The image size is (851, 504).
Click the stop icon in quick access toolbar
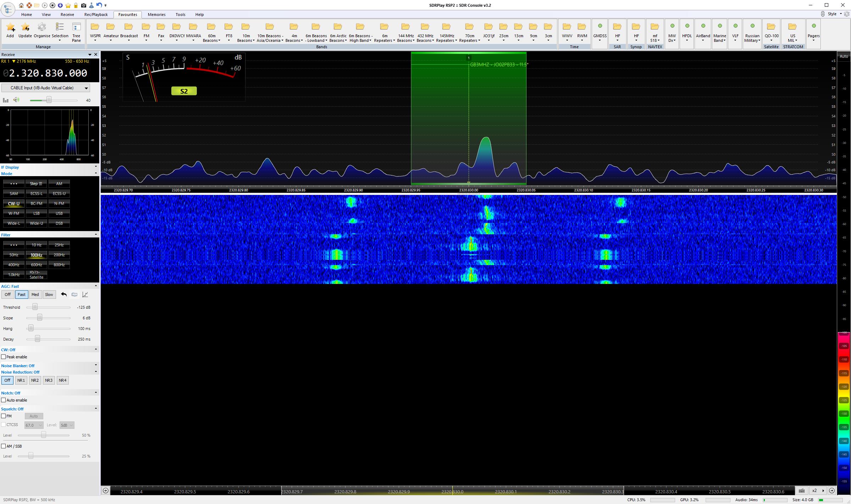[52, 5]
